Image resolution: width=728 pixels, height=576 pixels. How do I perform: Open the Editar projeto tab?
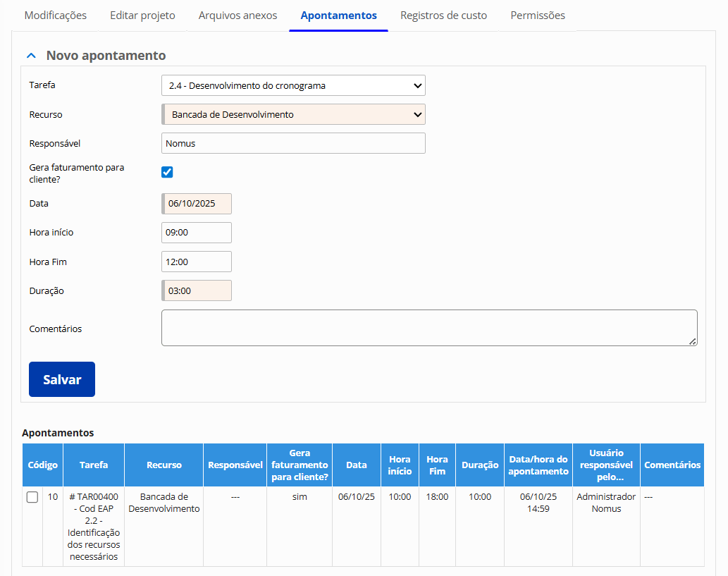tap(142, 15)
